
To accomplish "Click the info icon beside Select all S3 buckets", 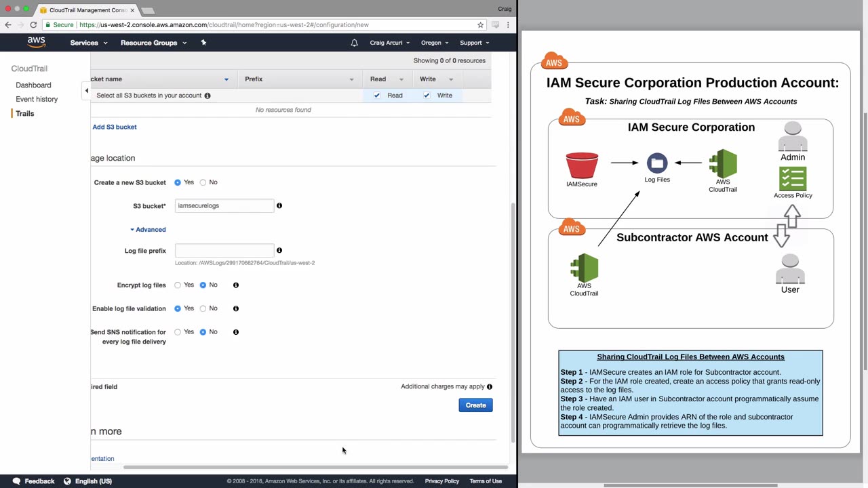I will pyautogui.click(x=208, y=96).
